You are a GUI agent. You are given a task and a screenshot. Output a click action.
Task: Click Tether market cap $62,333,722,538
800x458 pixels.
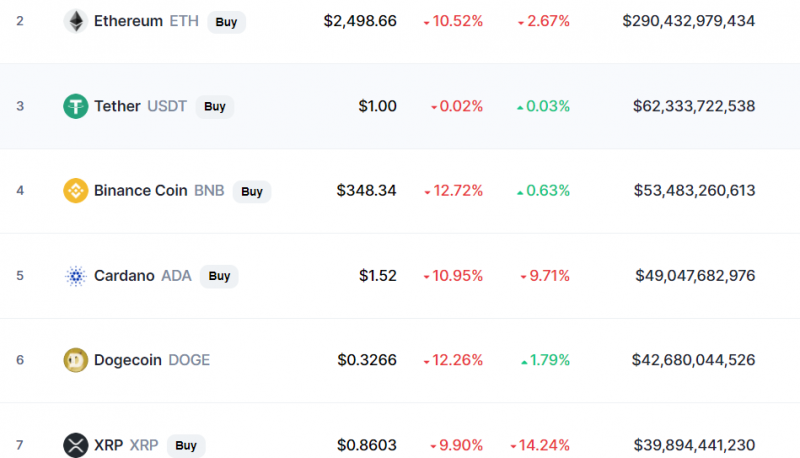[694, 106]
